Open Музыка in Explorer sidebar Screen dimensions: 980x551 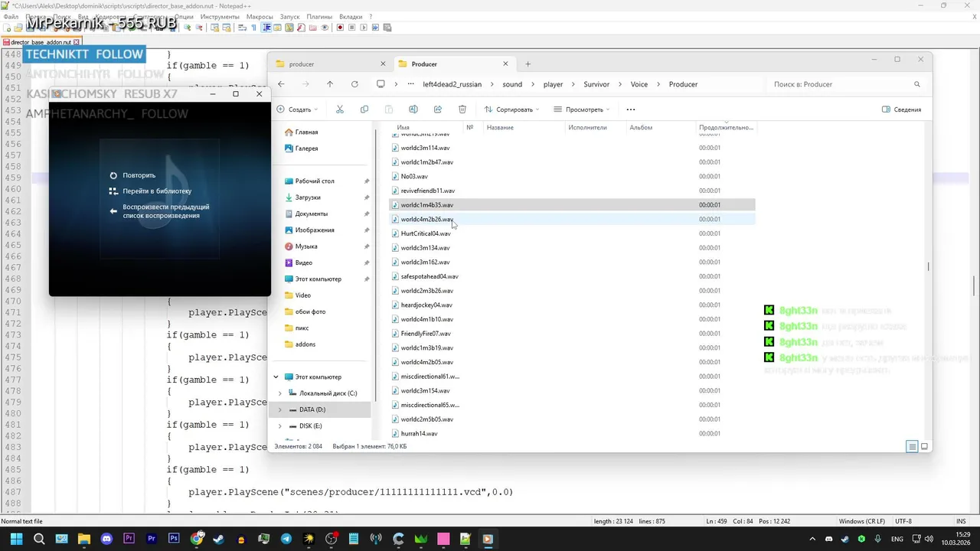(306, 246)
